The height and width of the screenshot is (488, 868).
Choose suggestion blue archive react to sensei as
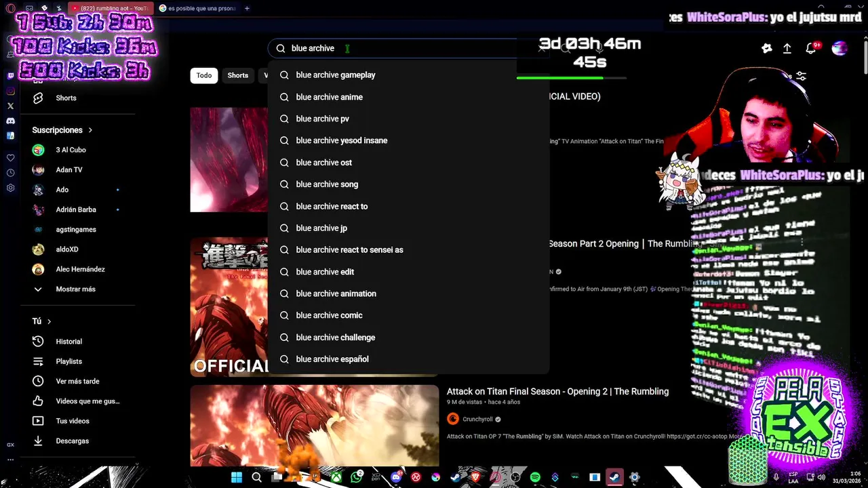click(x=408, y=249)
